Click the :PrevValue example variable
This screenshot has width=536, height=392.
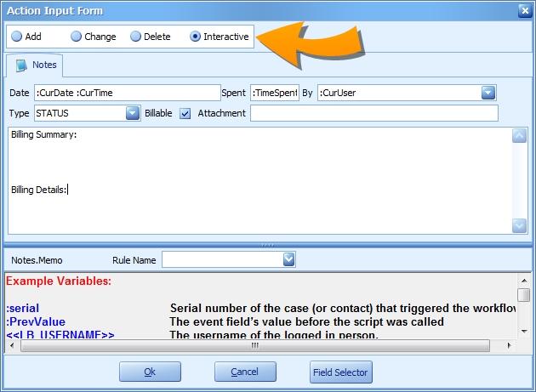[x=36, y=322]
